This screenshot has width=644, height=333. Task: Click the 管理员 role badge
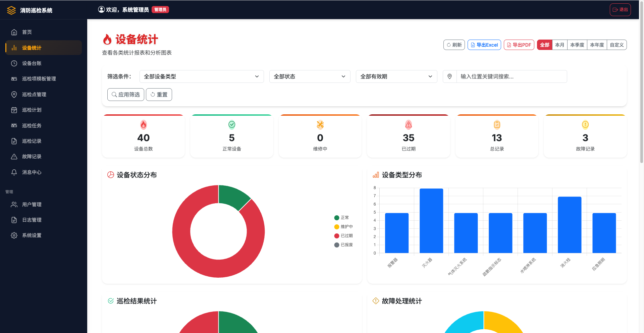160,10
